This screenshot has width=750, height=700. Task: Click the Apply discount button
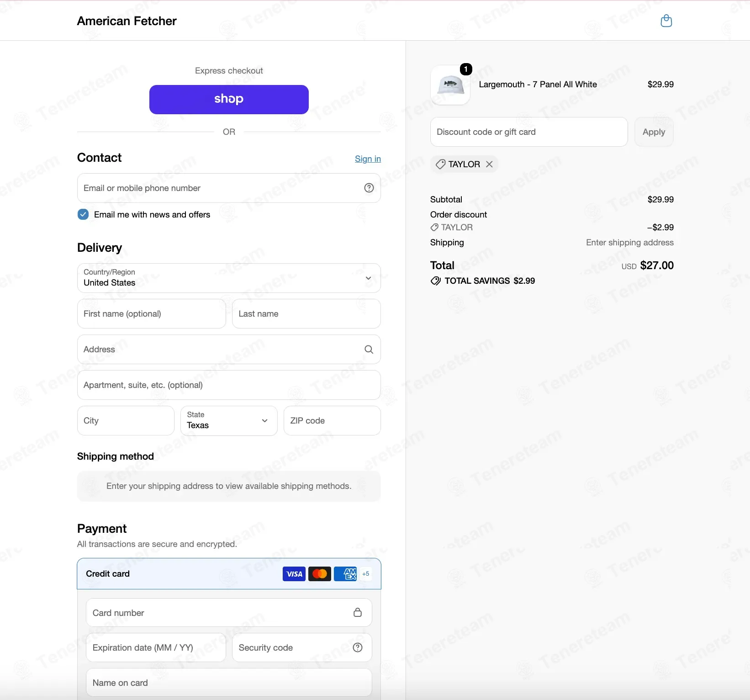point(654,132)
